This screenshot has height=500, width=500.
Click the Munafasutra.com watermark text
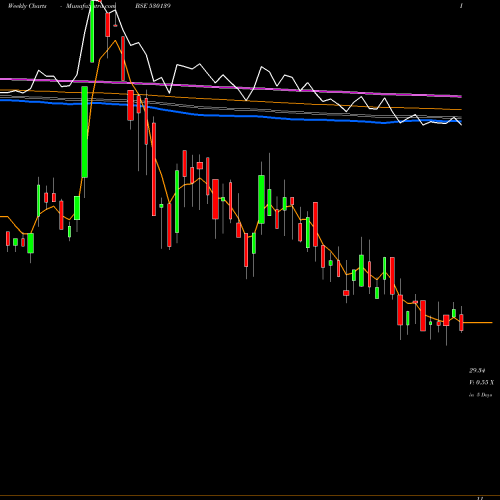(x=91, y=6)
